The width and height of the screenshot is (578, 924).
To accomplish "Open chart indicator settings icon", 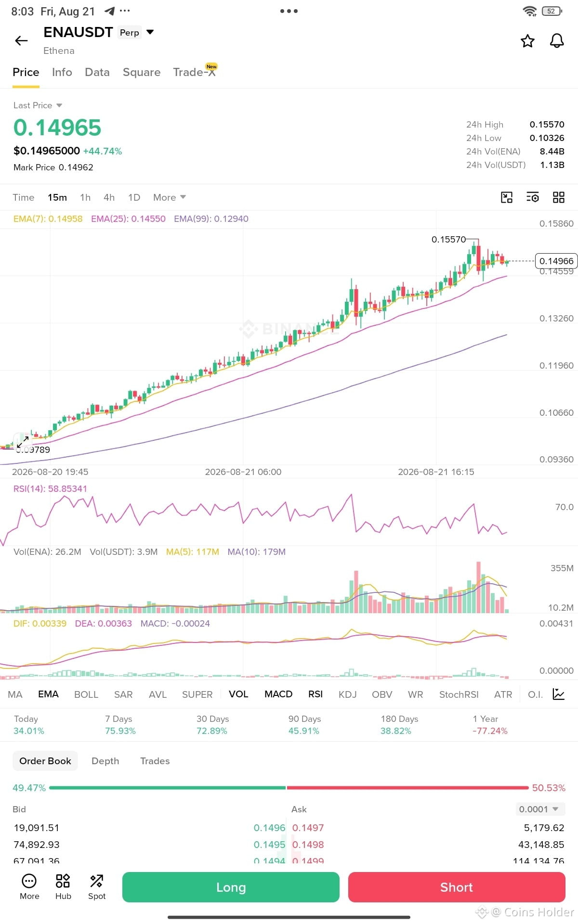I will [532, 197].
